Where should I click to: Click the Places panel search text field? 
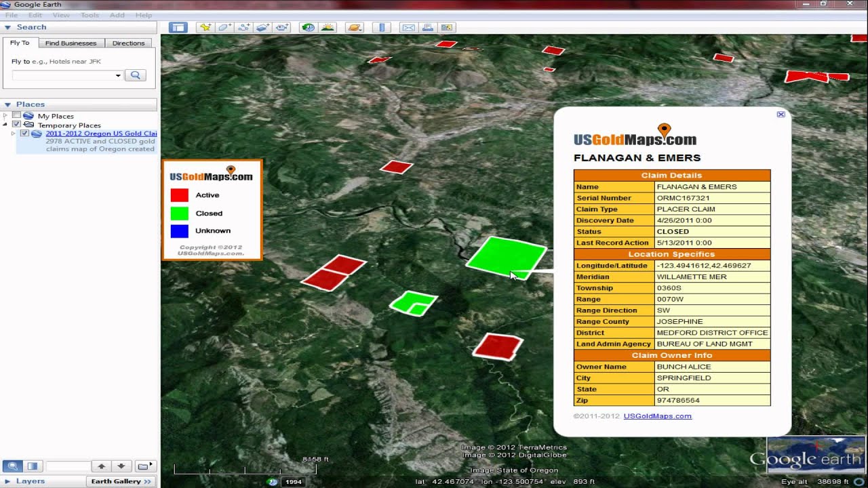(x=67, y=466)
